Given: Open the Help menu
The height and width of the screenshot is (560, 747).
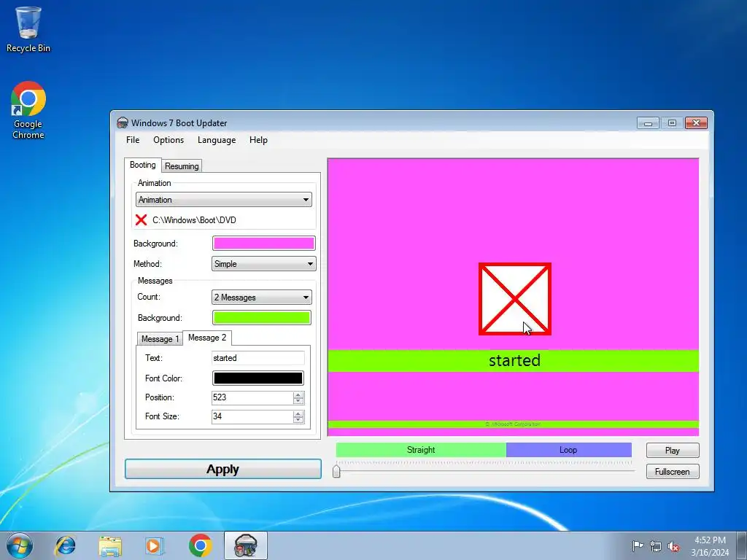Looking at the screenshot, I should click(258, 140).
